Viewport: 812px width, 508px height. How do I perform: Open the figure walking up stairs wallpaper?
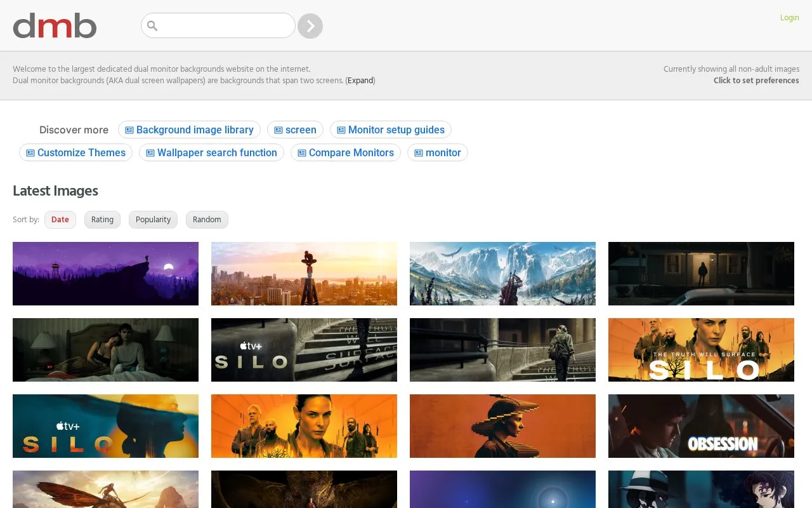point(502,350)
